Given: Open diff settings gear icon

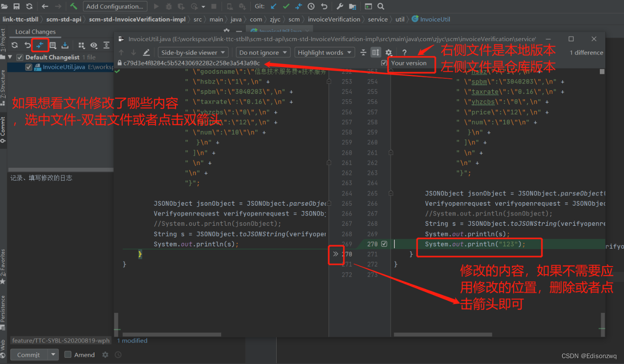Looking at the screenshot, I should pos(389,52).
